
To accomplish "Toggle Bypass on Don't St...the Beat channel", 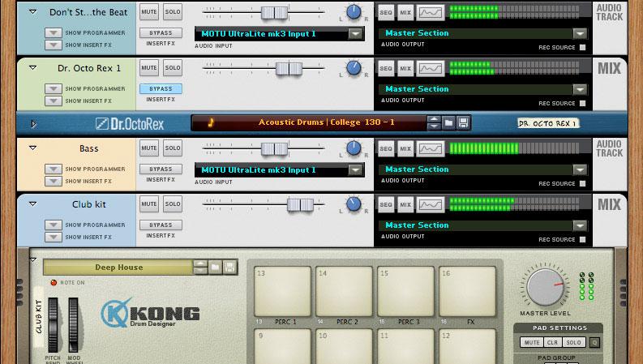I will (x=161, y=32).
